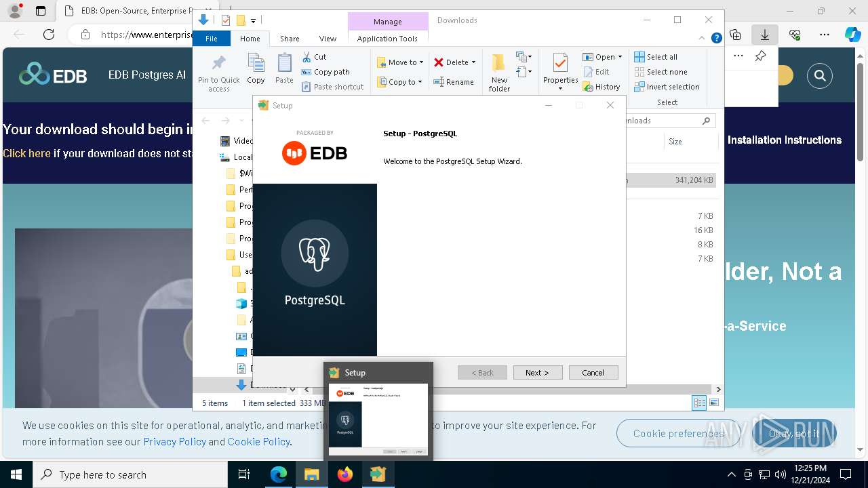The width and height of the screenshot is (868, 488).
Task: Click the Cookie preferences button
Action: pos(679,433)
